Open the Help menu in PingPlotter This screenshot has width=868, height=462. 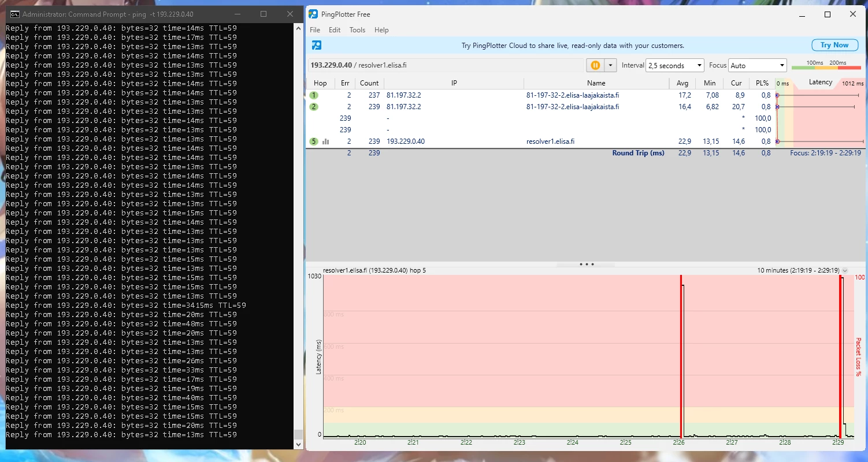(x=381, y=30)
